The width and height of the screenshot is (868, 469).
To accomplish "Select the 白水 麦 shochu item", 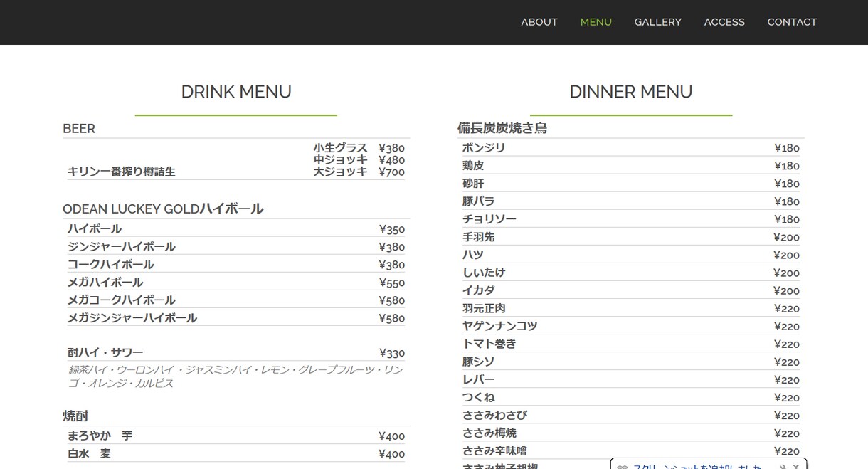I will (x=90, y=454).
